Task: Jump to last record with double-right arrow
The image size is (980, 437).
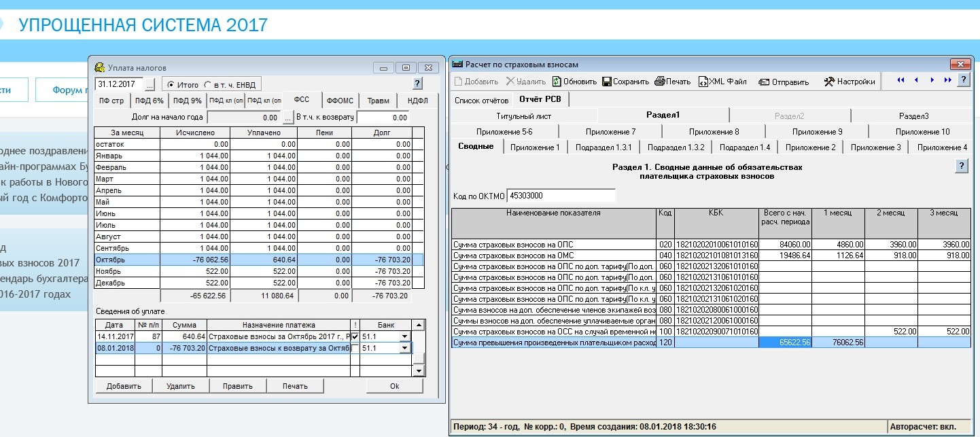Action: [x=947, y=80]
